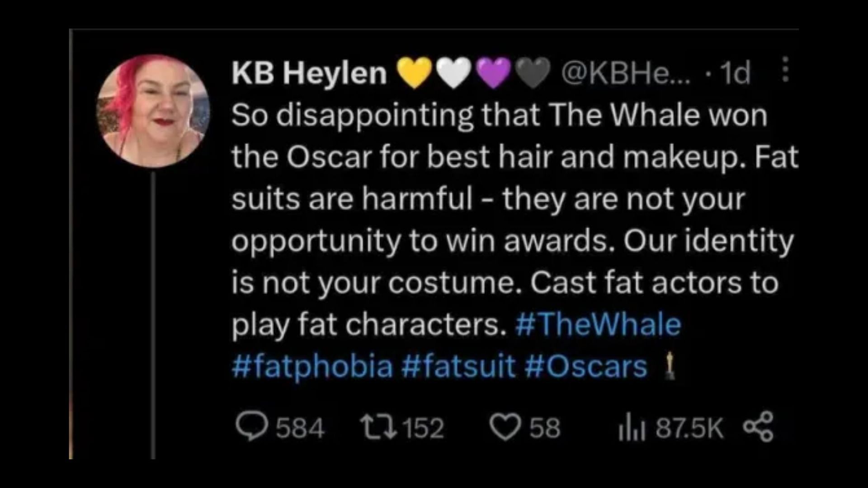This screenshot has height=488, width=868.
Task: Click the share icon
Action: pos(759,427)
